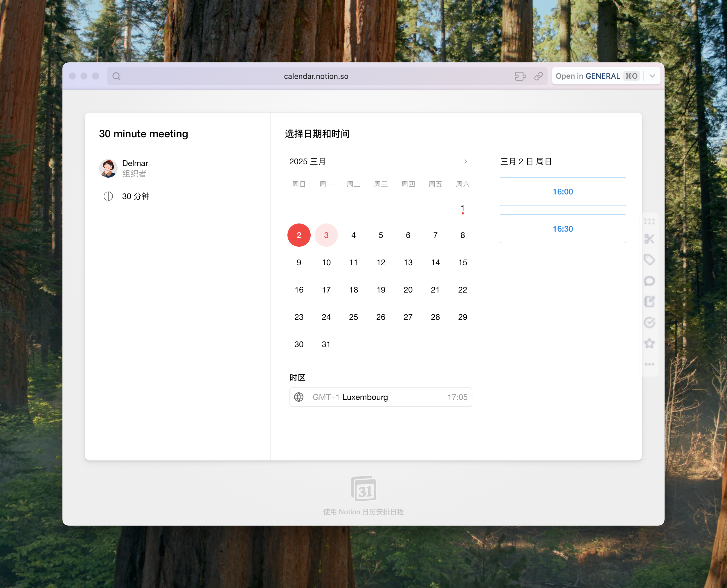Click the tag icon in sidebar

pyautogui.click(x=649, y=260)
